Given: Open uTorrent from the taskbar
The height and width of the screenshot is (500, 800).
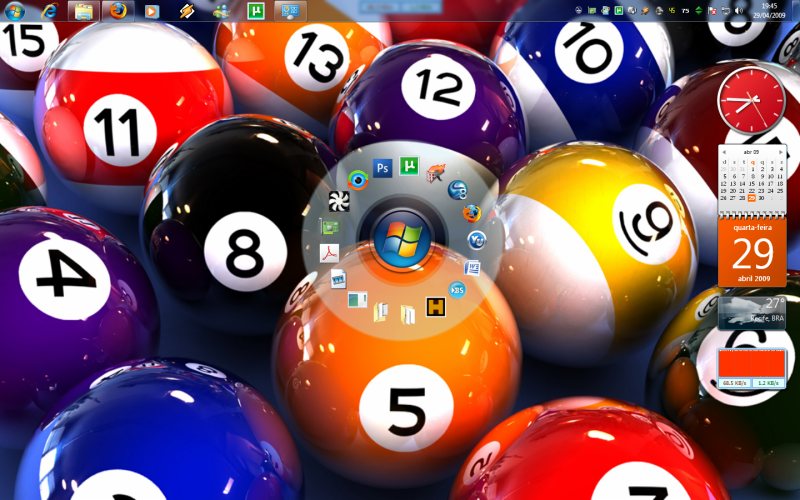Looking at the screenshot, I should [256, 11].
